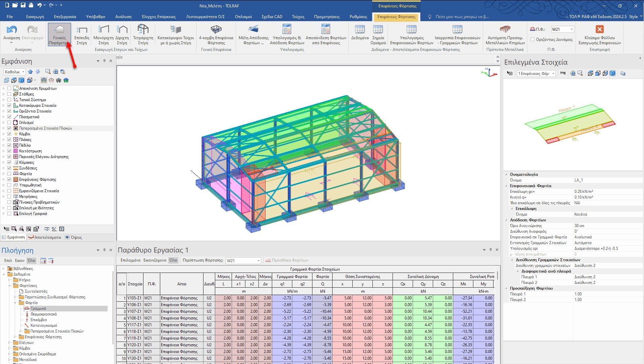
Task: Click the Επιλεγμένα filter button
Action: click(130, 260)
